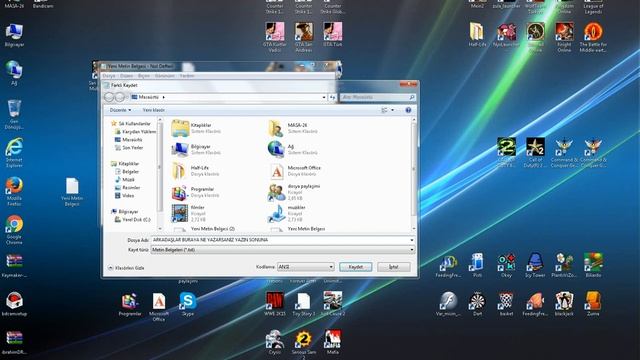This screenshot has width=640, height=360.
Task: Click the Ara Masaüstü search box
Action: [x=378, y=97]
